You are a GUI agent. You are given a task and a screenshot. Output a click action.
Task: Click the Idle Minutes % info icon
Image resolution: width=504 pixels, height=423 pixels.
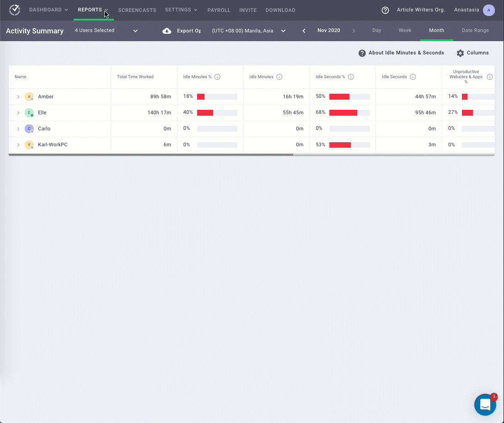click(217, 77)
